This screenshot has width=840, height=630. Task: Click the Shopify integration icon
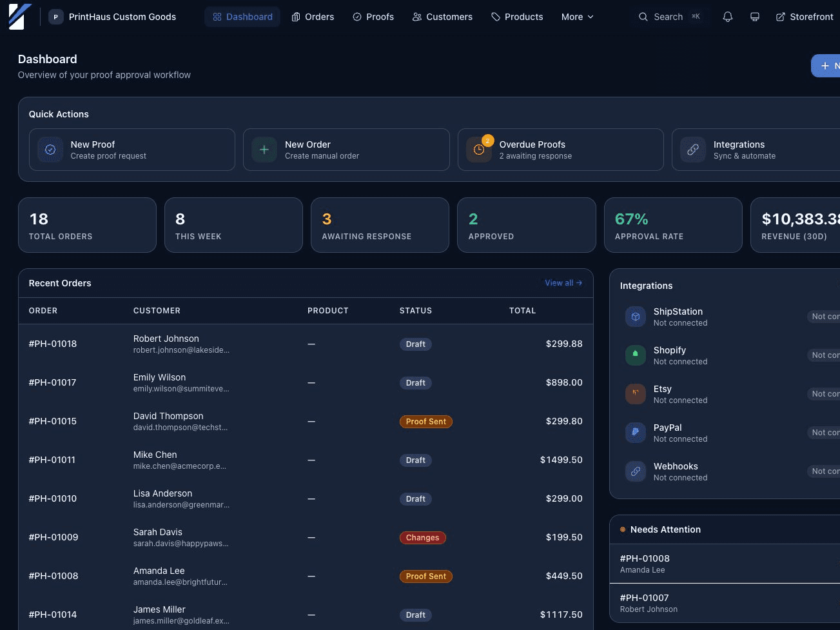(636, 355)
